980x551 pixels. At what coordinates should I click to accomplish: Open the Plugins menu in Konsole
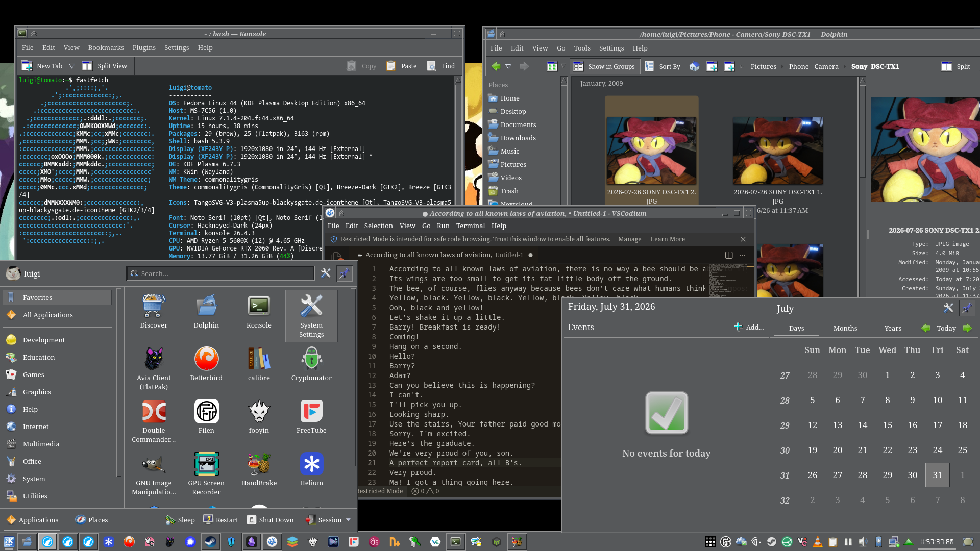point(144,47)
